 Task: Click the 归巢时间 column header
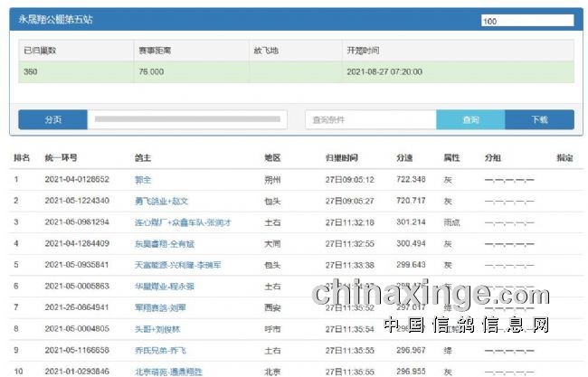[341, 157]
